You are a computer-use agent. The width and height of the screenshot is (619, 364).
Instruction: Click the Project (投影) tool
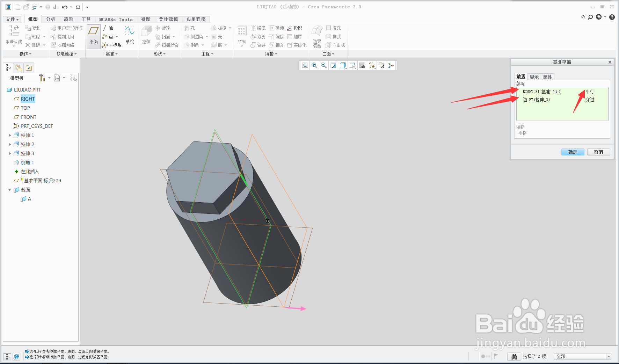point(294,28)
